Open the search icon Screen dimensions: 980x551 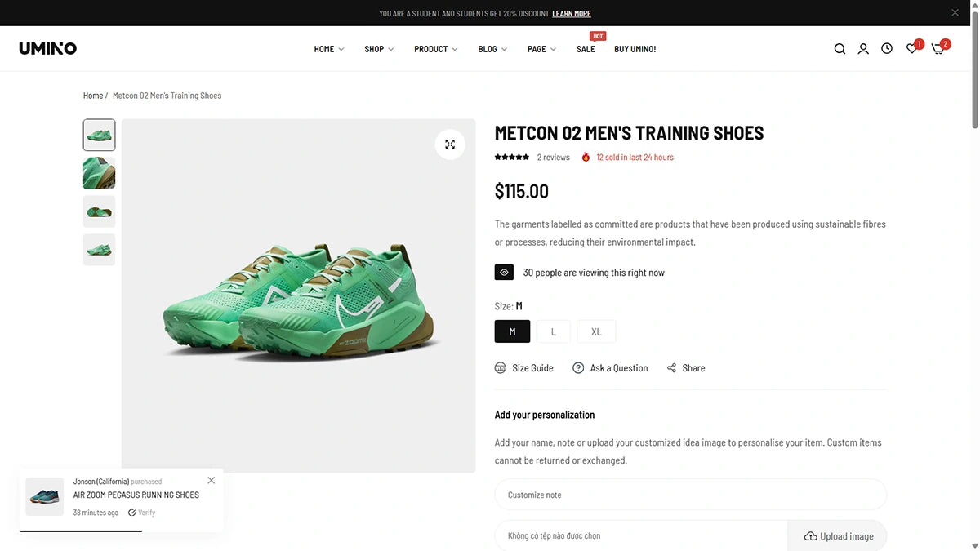click(840, 48)
